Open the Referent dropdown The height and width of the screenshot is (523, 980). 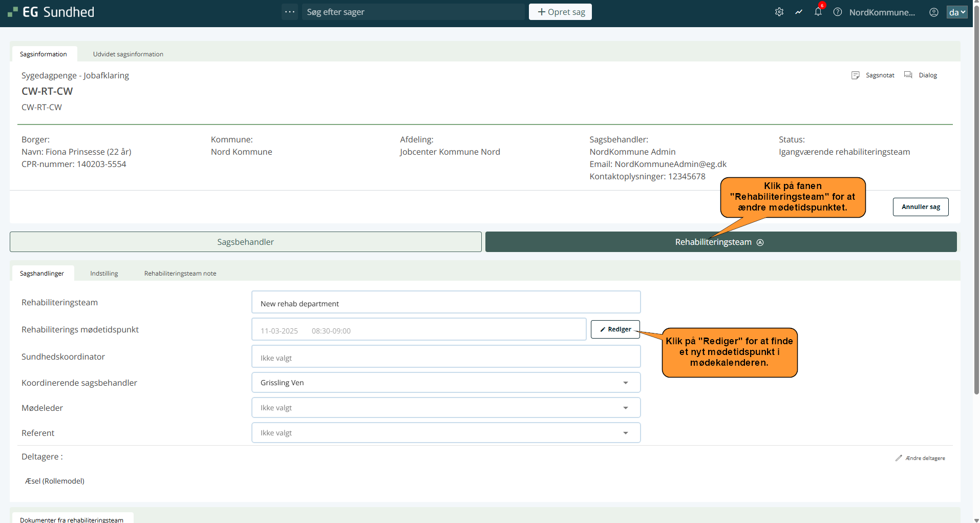click(x=625, y=433)
